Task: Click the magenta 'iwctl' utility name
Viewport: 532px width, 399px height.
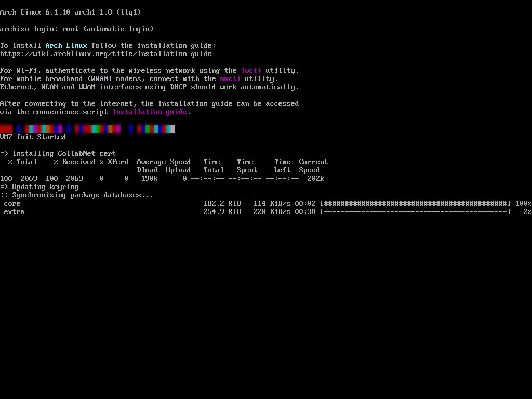Action: coord(251,70)
